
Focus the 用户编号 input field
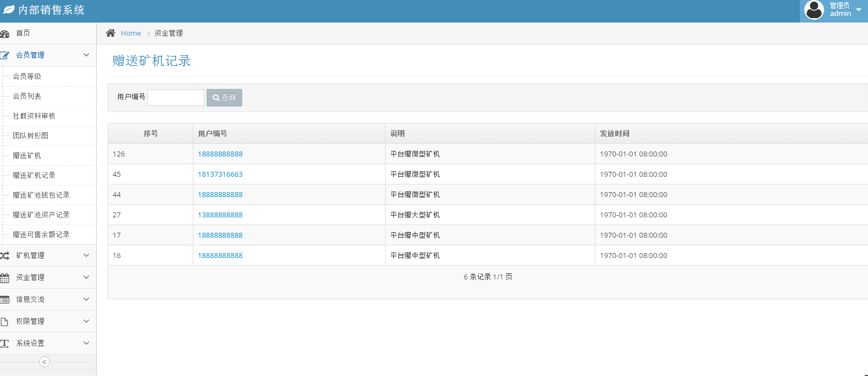[176, 98]
